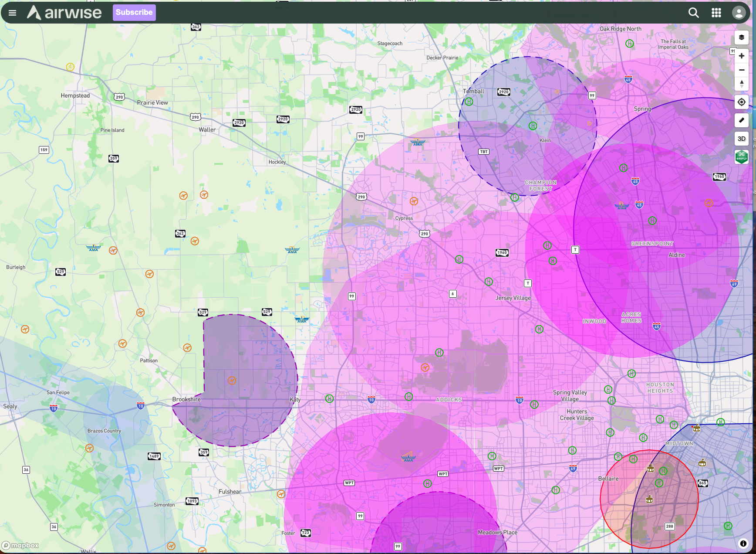Select the ruler measure tool
Screen dimensions: 756x554
coord(742,120)
